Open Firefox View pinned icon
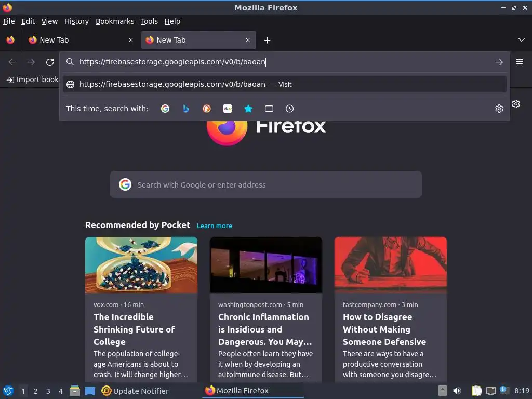The image size is (532, 399). (10, 40)
